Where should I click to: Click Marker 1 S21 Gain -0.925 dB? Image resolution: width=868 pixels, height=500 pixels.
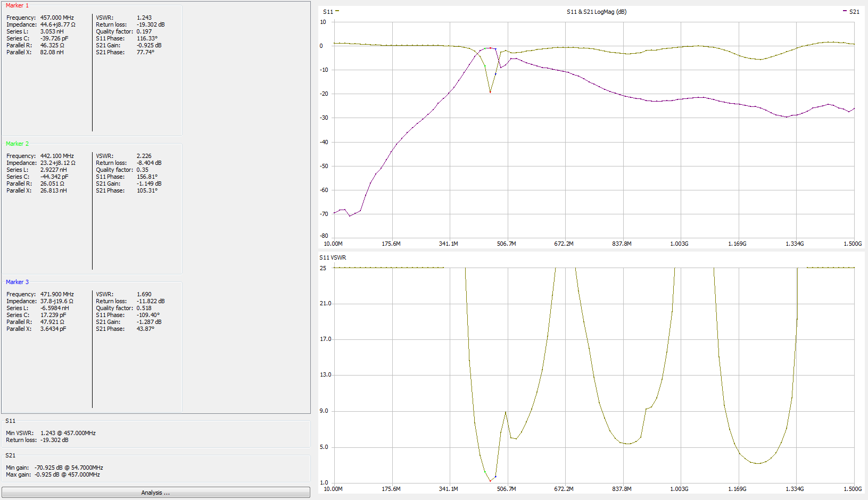click(x=149, y=45)
